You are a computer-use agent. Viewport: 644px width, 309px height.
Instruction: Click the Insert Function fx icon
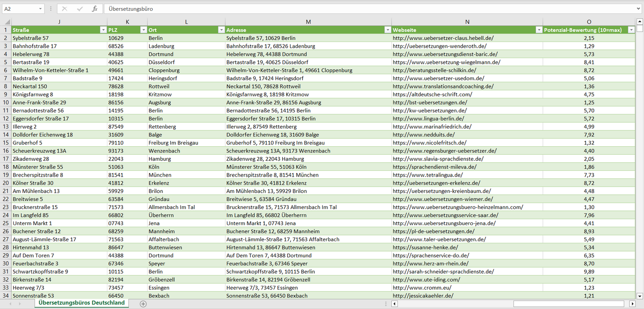pyautogui.click(x=94, y=9)
